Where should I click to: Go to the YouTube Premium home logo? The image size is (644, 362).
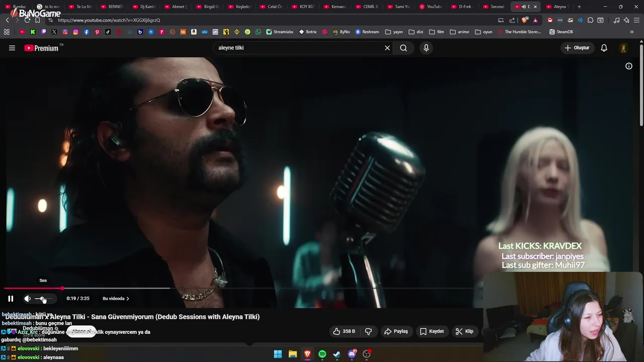tap(42, 48)
